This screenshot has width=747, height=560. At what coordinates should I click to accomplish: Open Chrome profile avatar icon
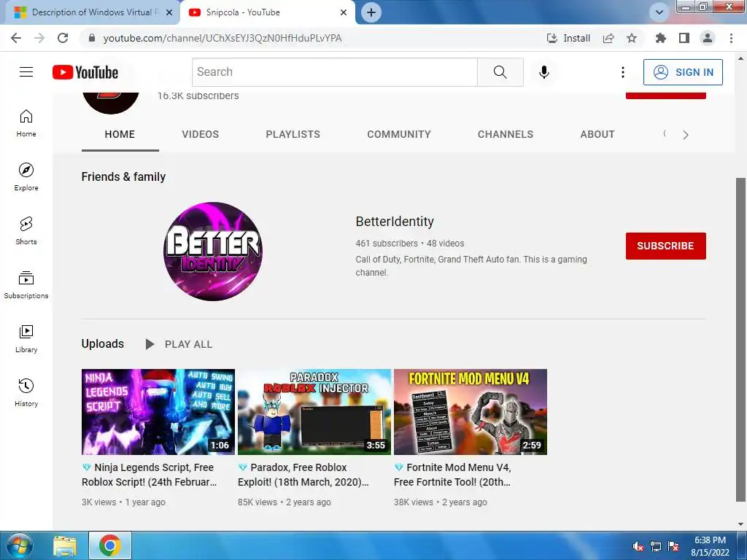708,38
